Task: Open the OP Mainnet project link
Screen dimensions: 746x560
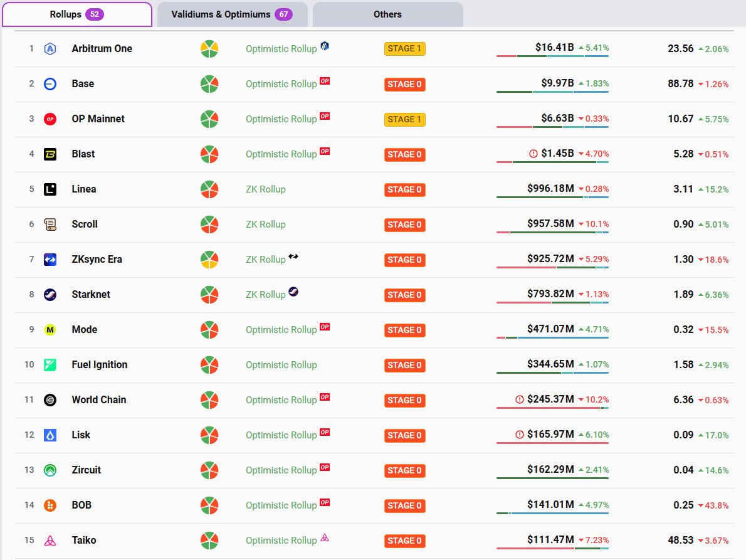Action: pos(98,119)
